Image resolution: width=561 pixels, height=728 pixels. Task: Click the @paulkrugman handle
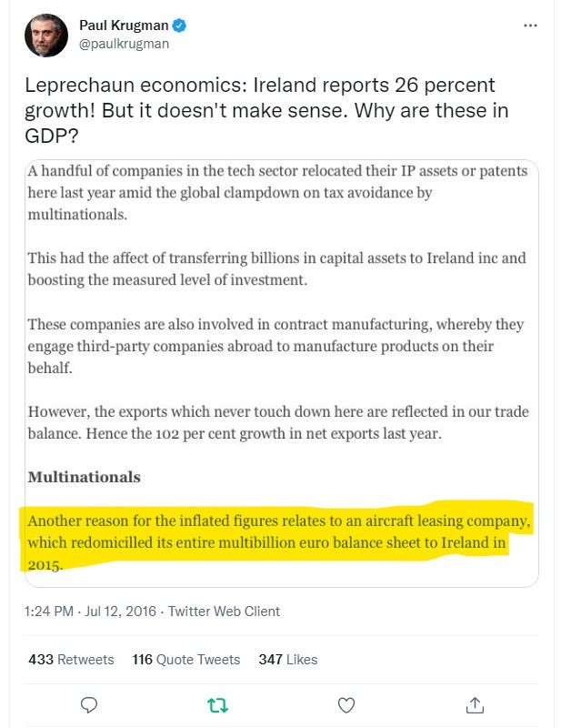point(125,43)
